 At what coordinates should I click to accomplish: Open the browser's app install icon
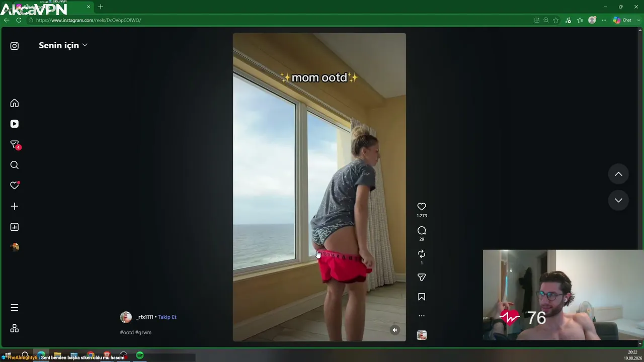click(537, 20)
